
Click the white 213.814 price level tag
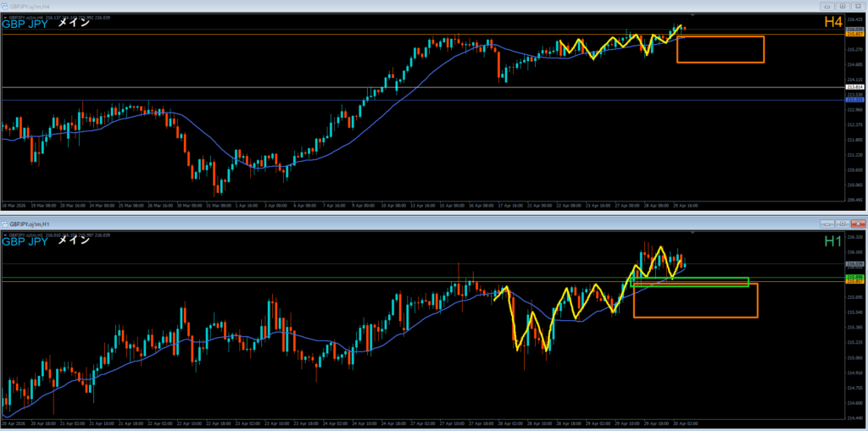(x=854, y=87)
